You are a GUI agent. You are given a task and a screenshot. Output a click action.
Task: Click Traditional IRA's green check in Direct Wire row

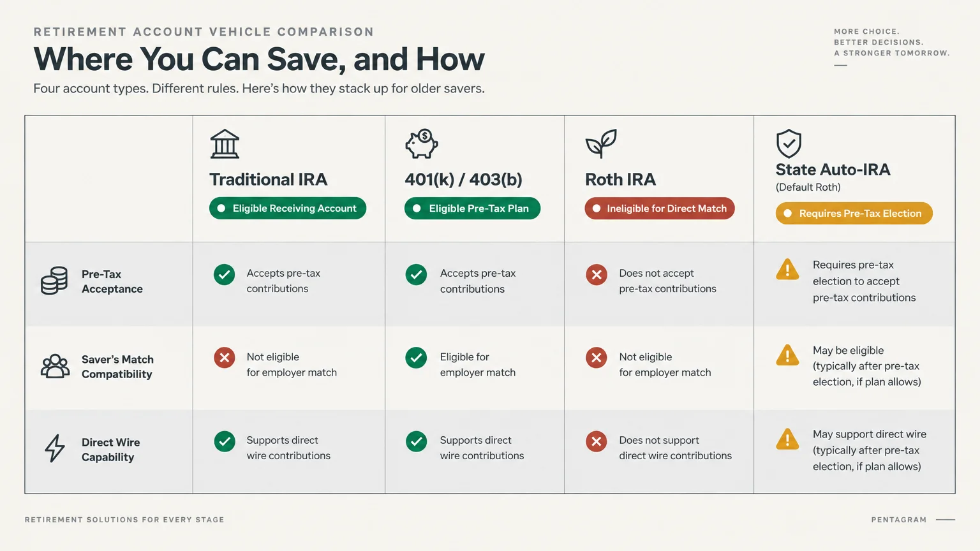(225, 441)
